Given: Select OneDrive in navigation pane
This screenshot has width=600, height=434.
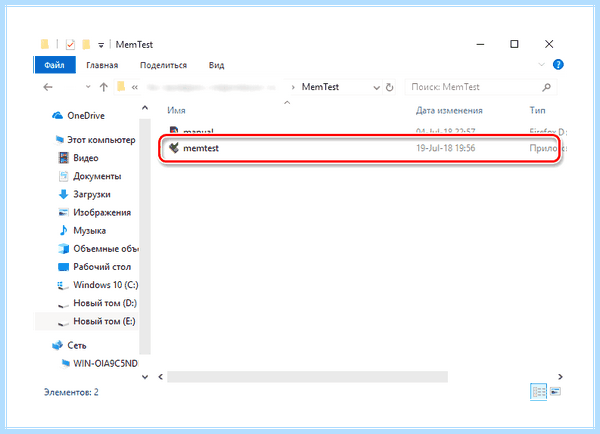Looking at the screenshot, I should pyautogui.click(x=86, y=116).
